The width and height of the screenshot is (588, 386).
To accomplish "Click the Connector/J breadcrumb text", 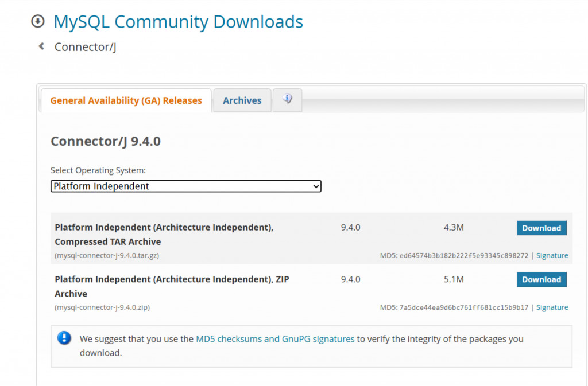I will tap(85, 47).
